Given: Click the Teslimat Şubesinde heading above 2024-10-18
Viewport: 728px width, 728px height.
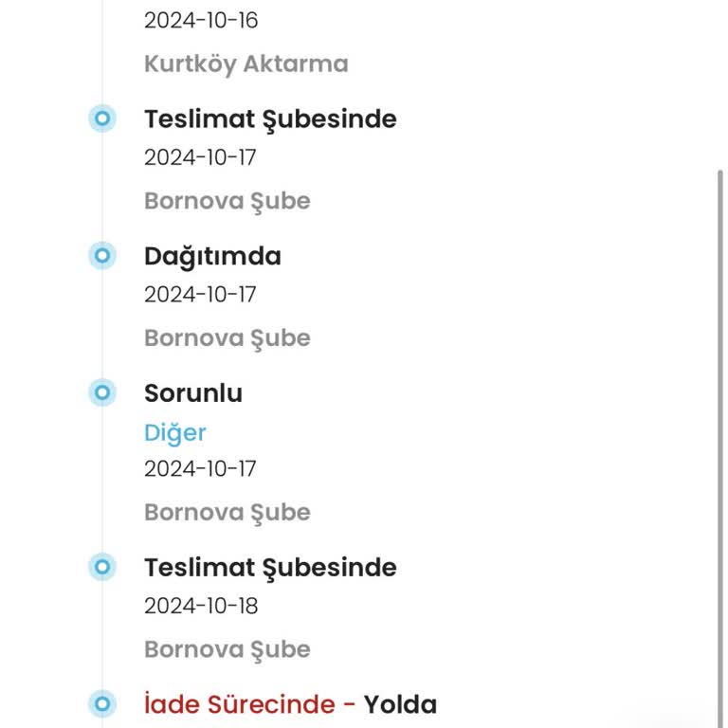Looking at the screenshot, I should (x=270, y=568).
